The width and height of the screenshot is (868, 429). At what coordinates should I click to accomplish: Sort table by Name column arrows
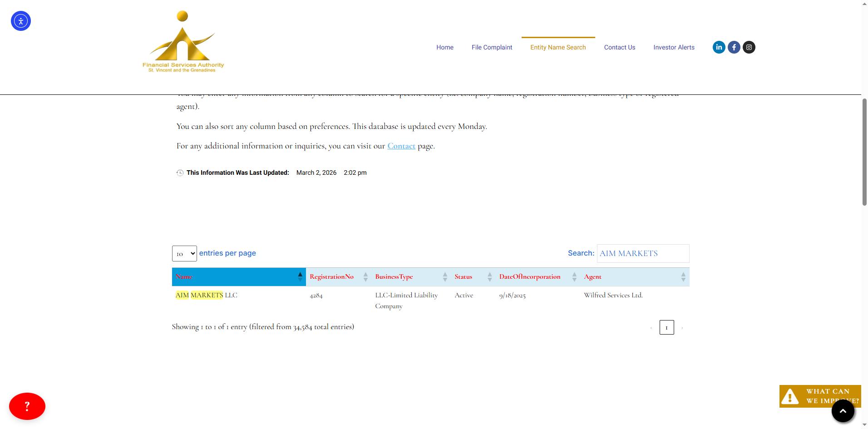pos(300,276)
